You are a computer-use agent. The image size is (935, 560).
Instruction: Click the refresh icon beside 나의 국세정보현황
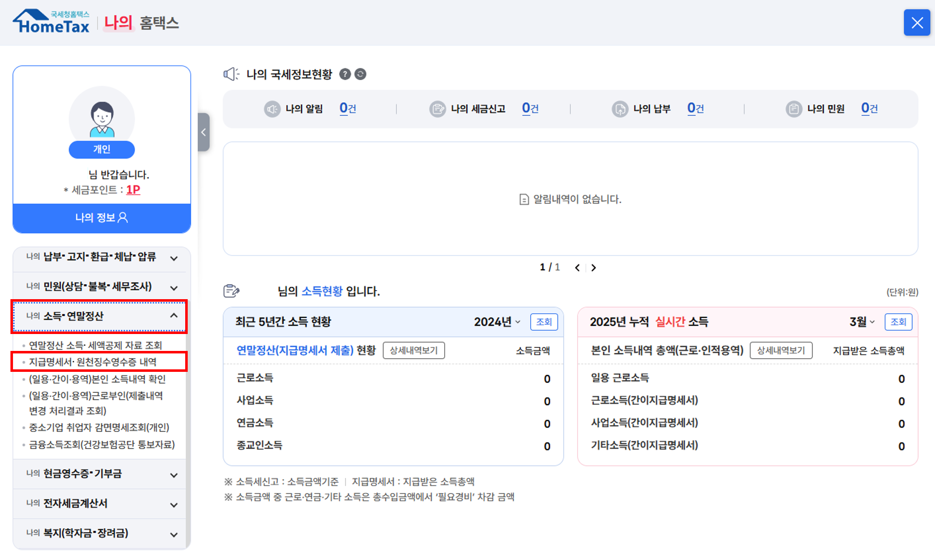(360, 74)
